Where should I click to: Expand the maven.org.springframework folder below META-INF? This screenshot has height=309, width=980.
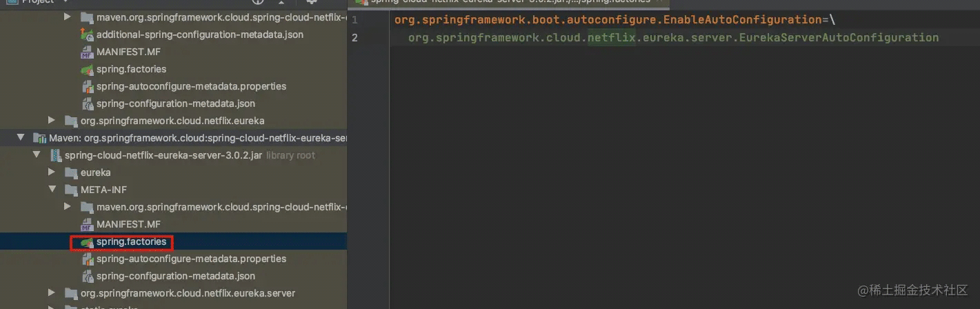[x=67, y=207]
